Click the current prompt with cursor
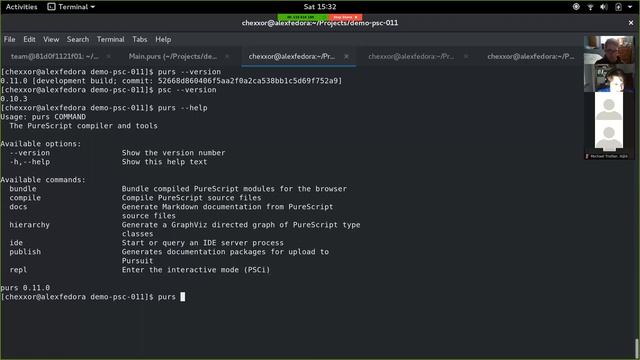 point(93,297)
